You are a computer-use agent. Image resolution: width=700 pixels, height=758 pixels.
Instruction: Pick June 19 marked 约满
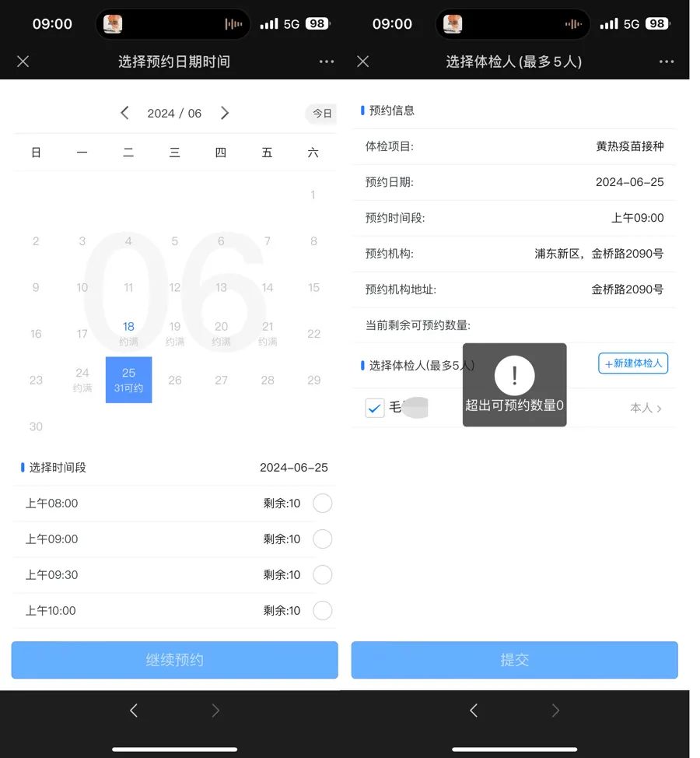175,334
